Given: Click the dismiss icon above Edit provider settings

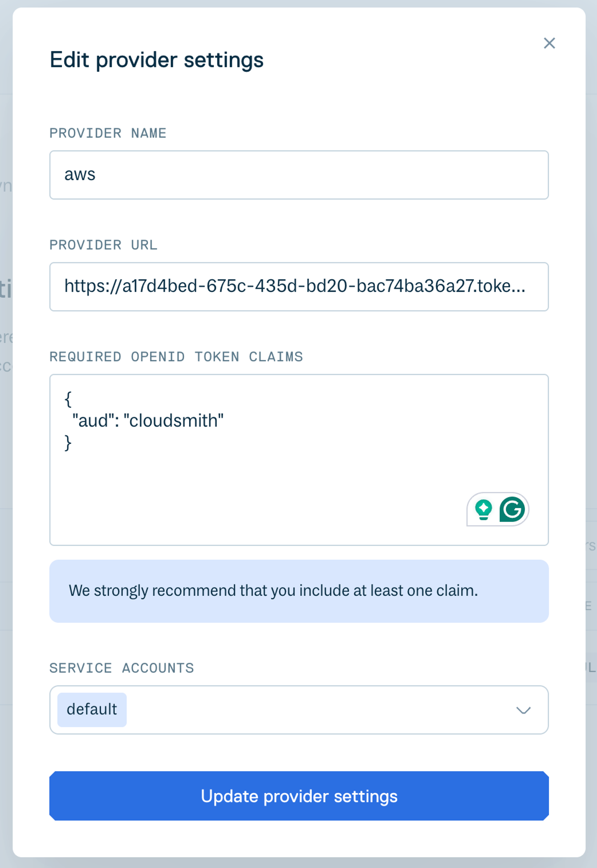Looking at the screenshot, I should tap(549, 43).
